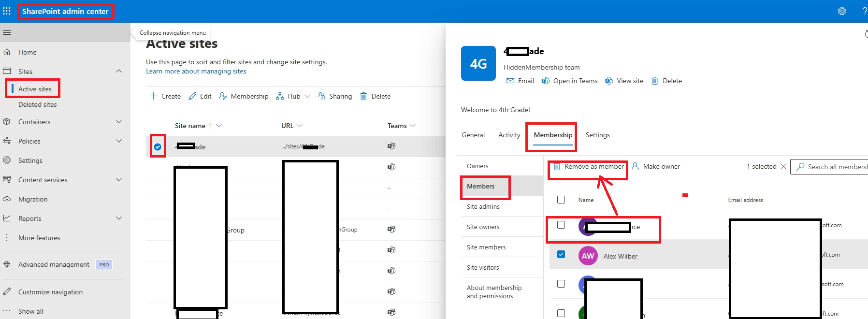Tick the checkbox below Alex Wilber's row
868x319 pixels.
click(561, 284)
